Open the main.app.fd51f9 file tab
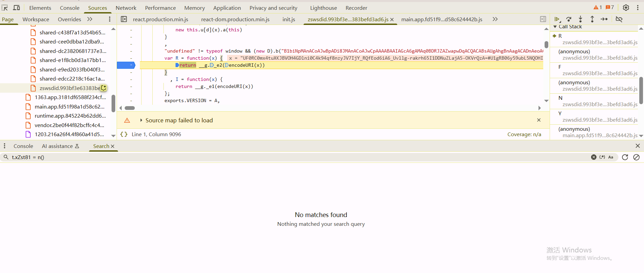 pyautogui.click(x=441, y=19)
